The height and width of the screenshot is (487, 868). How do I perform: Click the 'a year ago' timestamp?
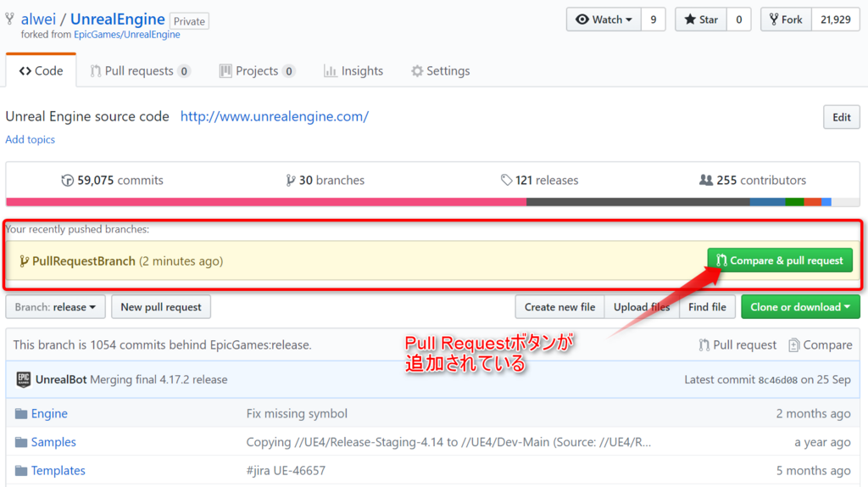point(822,442)
